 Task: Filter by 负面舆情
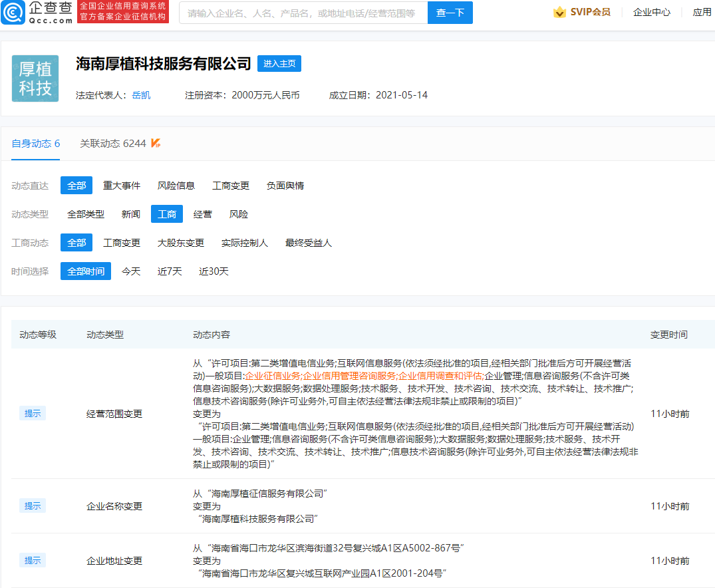pos(285,186)
